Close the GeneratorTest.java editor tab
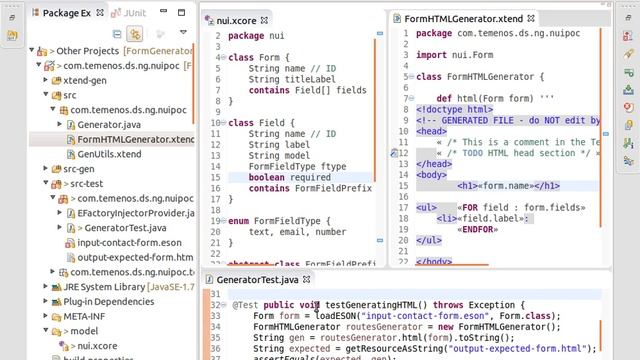This screenshot has width=640, height=360. pyautogui.click(x=307, y=279)
